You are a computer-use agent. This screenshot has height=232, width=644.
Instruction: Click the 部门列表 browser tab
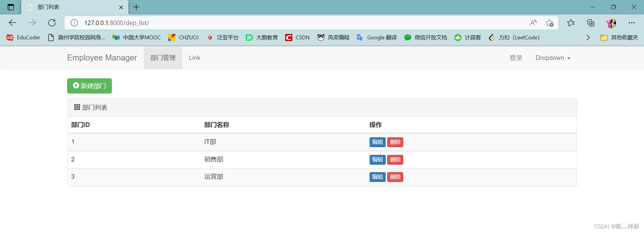pos(75,7)
